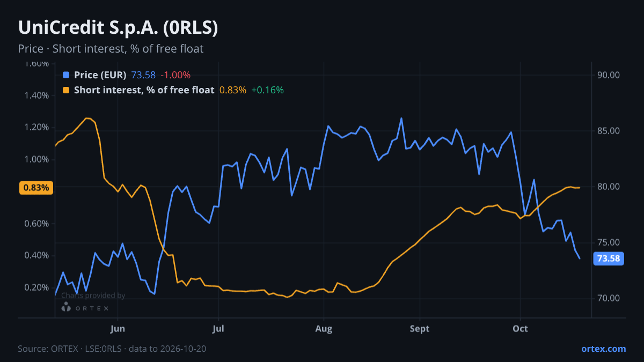644x362 pixels.
Task: Select the Price (EUR) legend label
Action: pyautogui.click(x=100, y=75)
